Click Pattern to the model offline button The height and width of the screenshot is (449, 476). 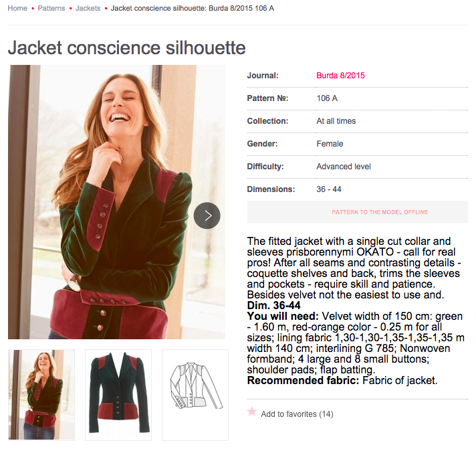tap(357, 211)
